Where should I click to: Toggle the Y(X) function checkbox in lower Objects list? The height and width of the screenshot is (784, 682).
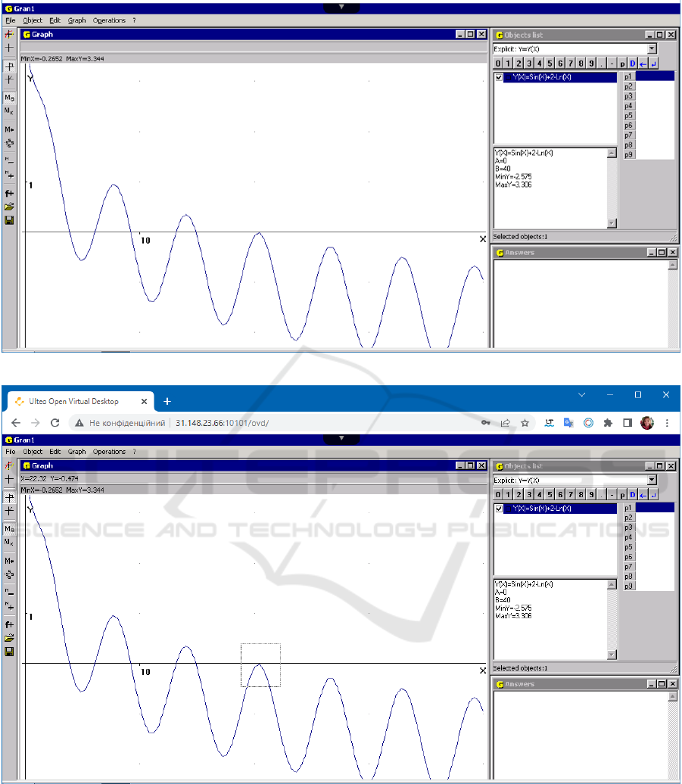pyautogui.click(x=498, y=509)
